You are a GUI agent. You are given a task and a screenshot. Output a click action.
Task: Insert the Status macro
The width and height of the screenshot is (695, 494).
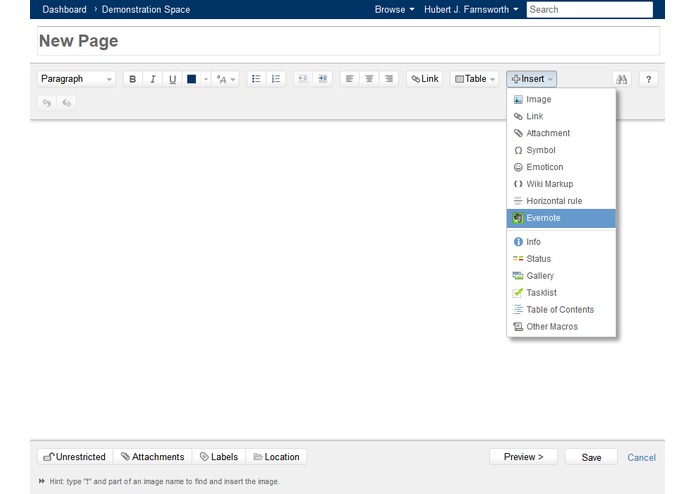click(x=561, y=259)
